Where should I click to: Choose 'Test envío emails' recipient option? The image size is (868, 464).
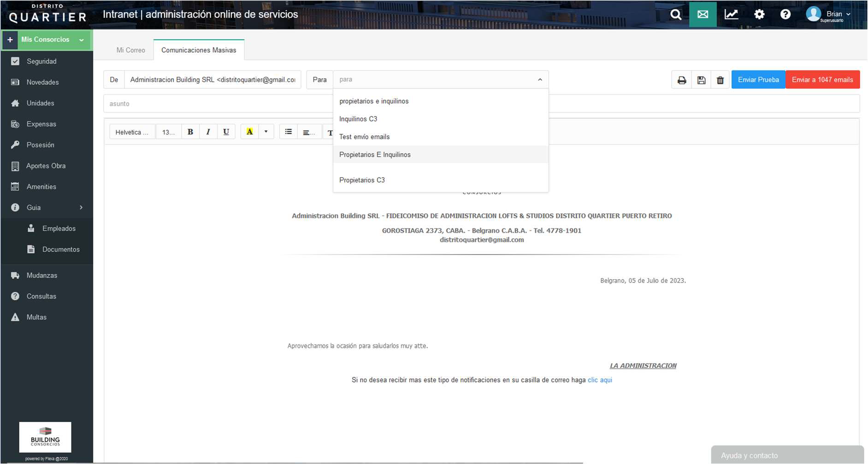coord(441,137)
